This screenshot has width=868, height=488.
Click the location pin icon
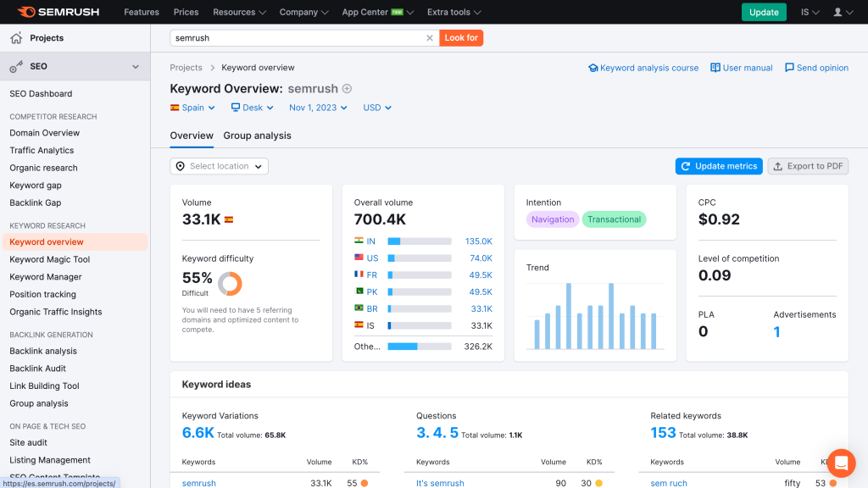[180, 166]
